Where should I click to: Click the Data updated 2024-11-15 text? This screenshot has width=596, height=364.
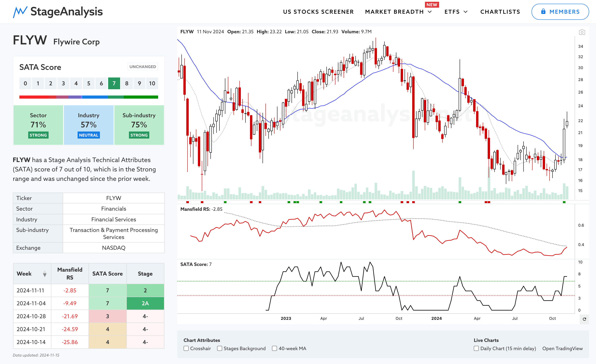(x=36, y=355)
